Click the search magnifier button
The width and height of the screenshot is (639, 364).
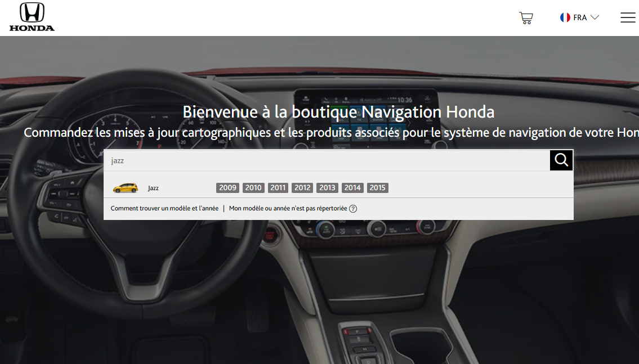tap(561, 160)
